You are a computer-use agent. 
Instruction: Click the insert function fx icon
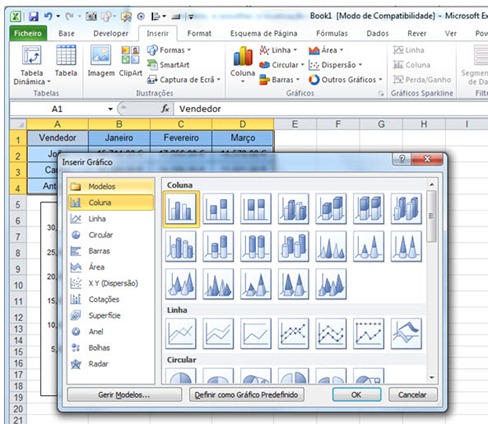165,109
